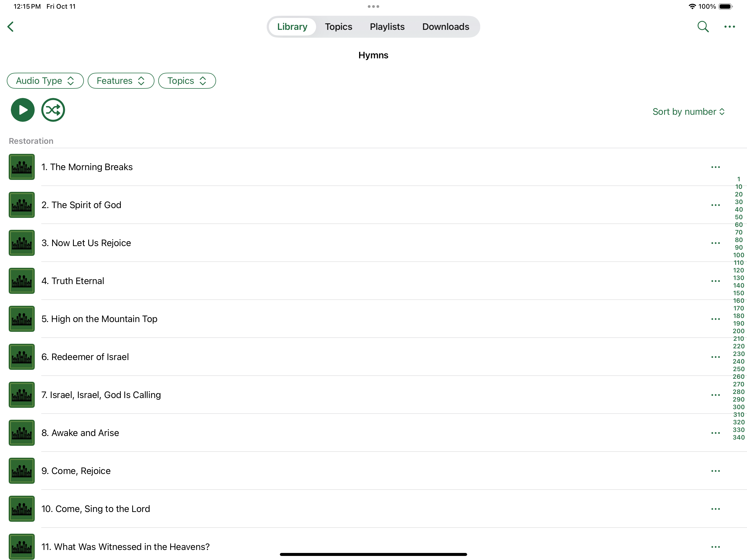
Task: Open the Audio Type filter dropdown
Action: [45, 81]
